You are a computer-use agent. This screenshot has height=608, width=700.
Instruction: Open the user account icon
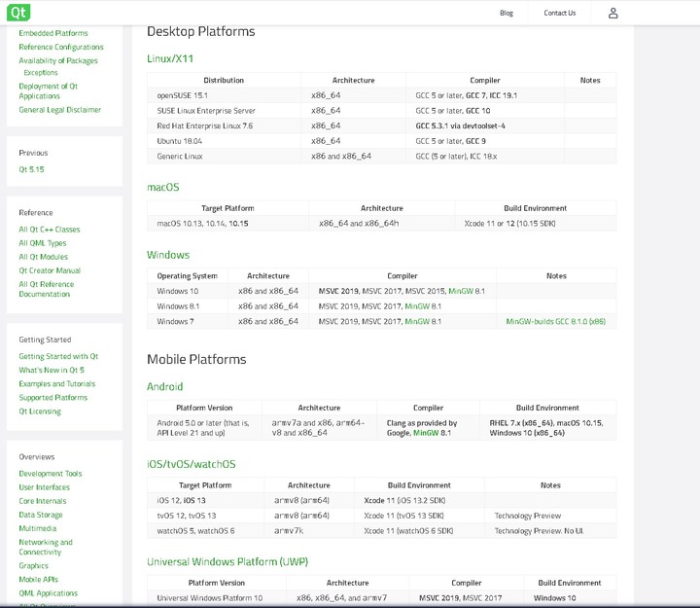tap(612, 13)
